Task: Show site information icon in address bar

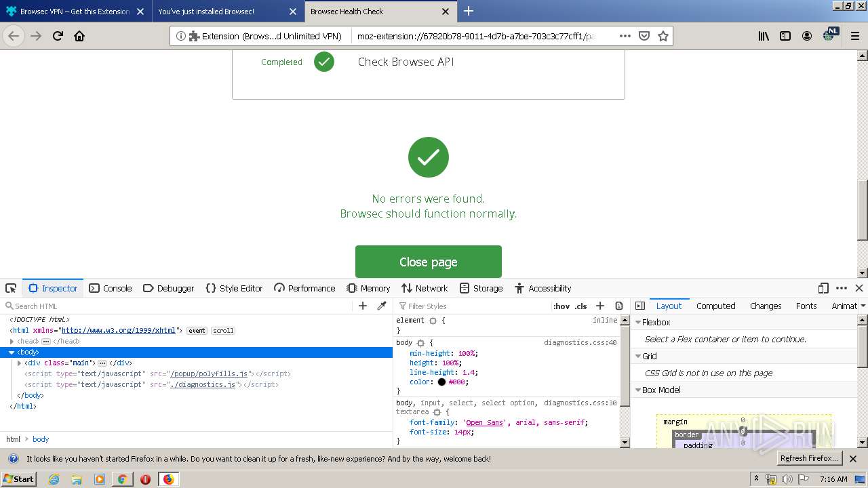Action: [x=180, y=36]
